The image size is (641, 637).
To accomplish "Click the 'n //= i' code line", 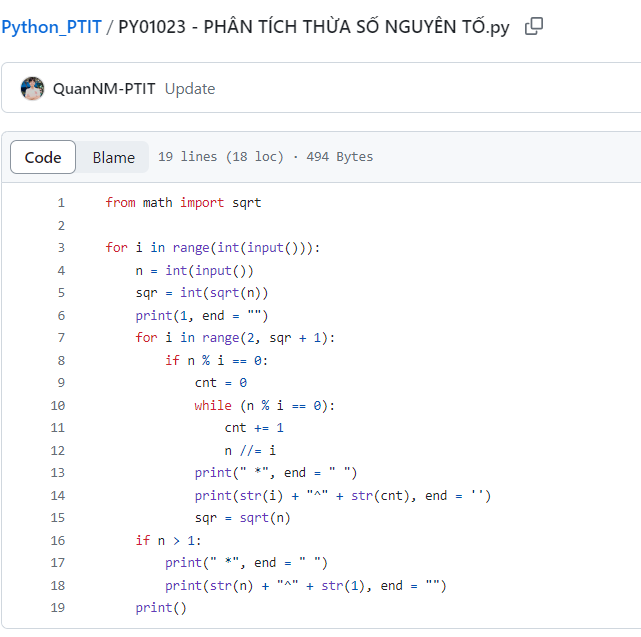I will (x=250, y=450).
